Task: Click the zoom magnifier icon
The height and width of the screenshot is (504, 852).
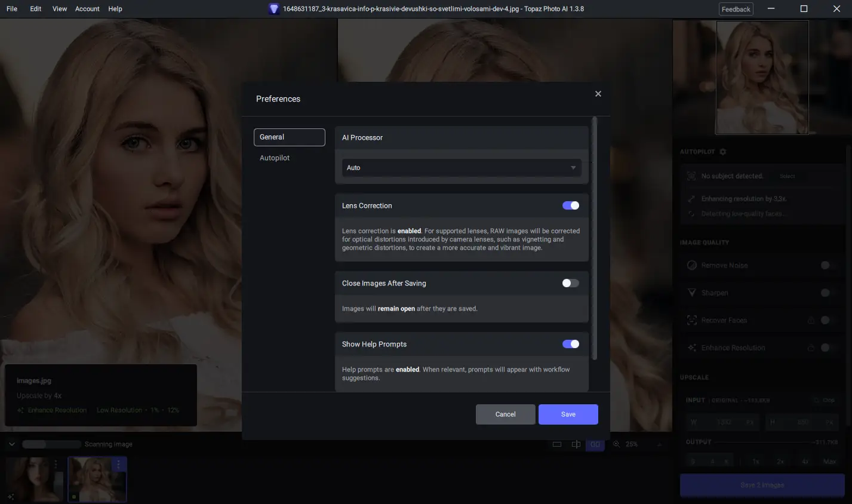Action: point(616,444)
